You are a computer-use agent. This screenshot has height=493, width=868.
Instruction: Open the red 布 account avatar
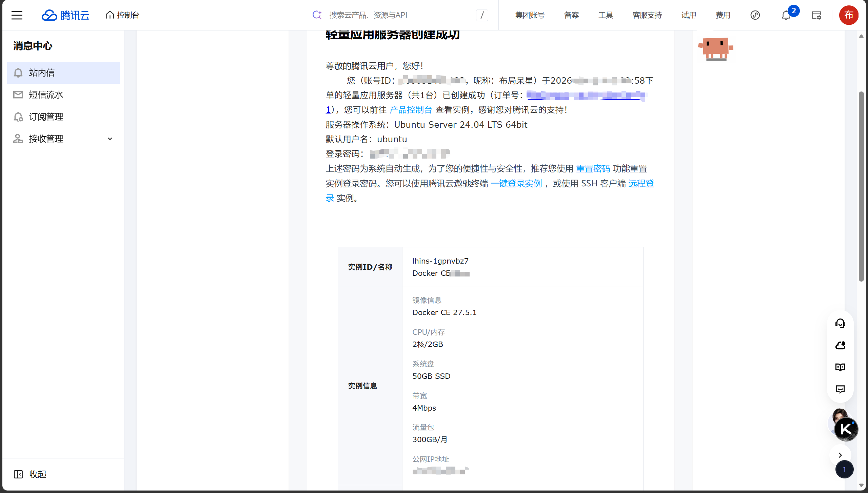(849, 15)
